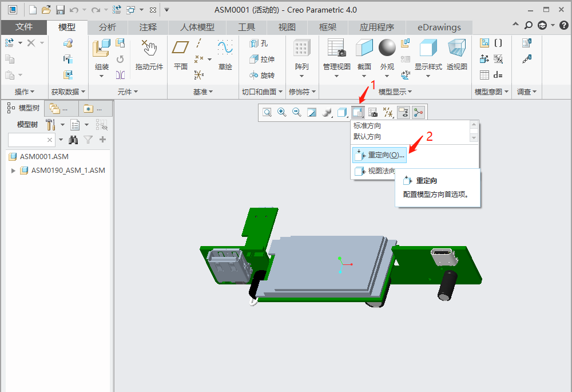Toggle the datum display filters button
This screenshot has width=572, height=392.
tap(388, 113)
